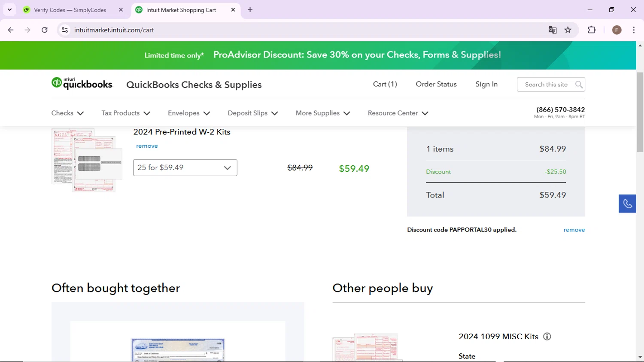Open the Chrome profile avatar
Screen dimensions: 644x362
[617, 30]
